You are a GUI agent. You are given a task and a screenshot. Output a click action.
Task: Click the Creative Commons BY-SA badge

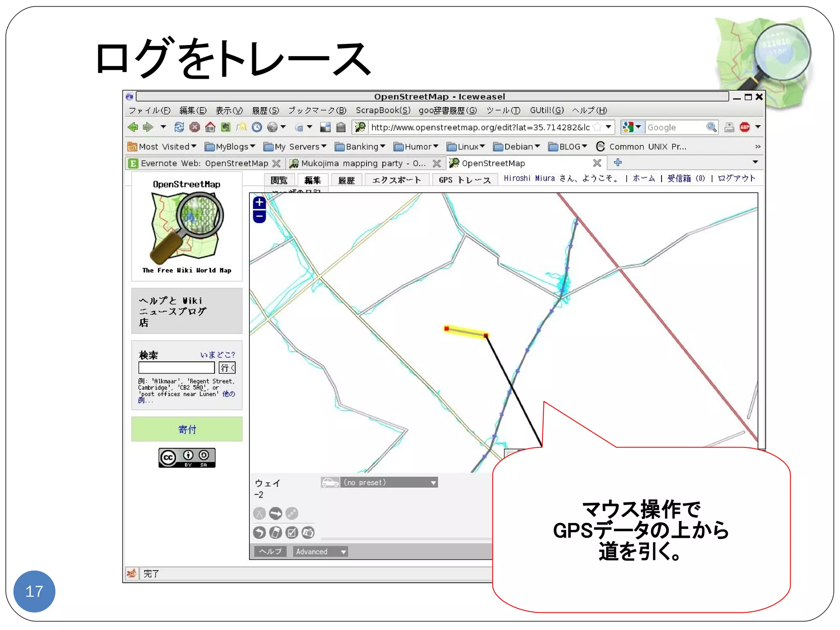point(187,458)
